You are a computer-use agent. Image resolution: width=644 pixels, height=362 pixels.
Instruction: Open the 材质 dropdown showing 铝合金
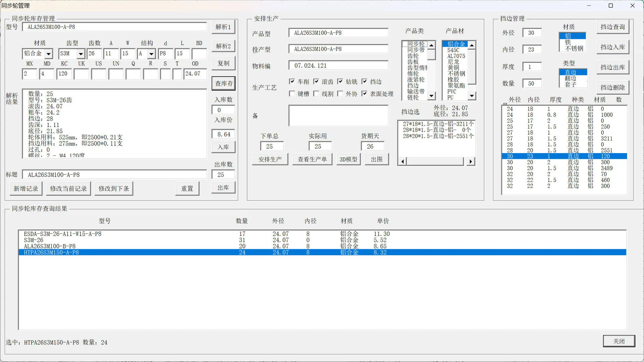(x=49, y=54)
